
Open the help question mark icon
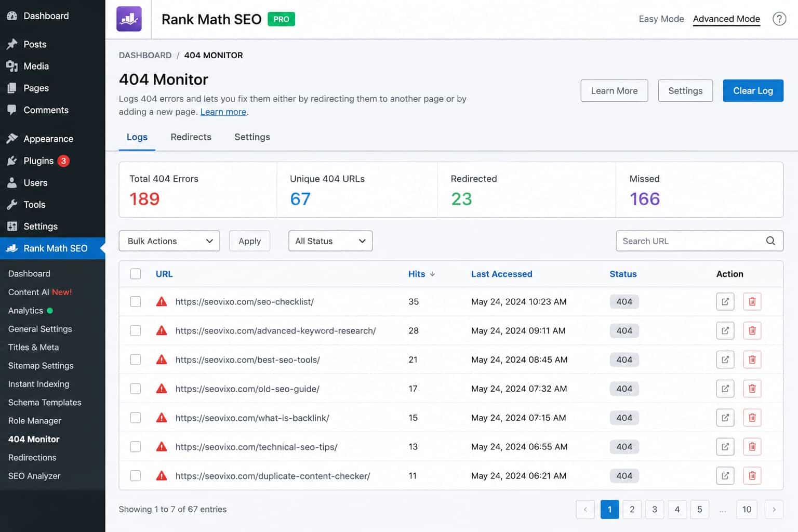click(x=779, y=19)
